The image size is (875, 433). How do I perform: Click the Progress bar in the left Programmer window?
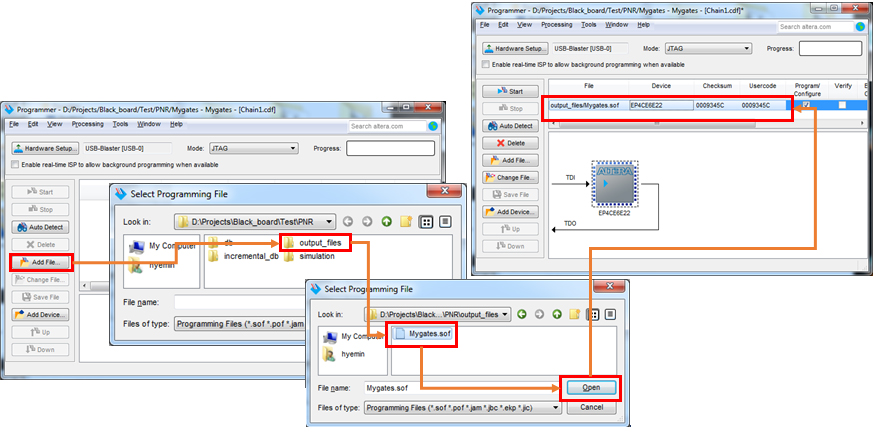tap(391, 148)
